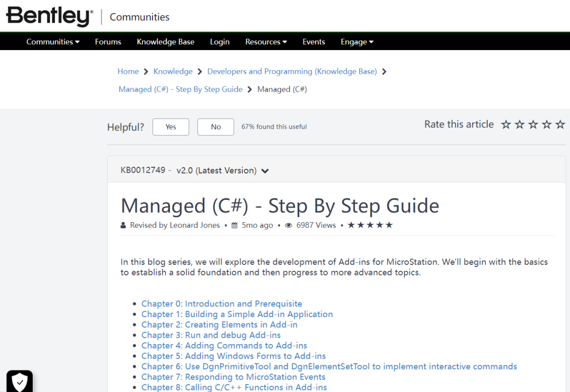Rate article with third empty star
570x392 pixels.
pyautogui.click(x=533, y=125)
